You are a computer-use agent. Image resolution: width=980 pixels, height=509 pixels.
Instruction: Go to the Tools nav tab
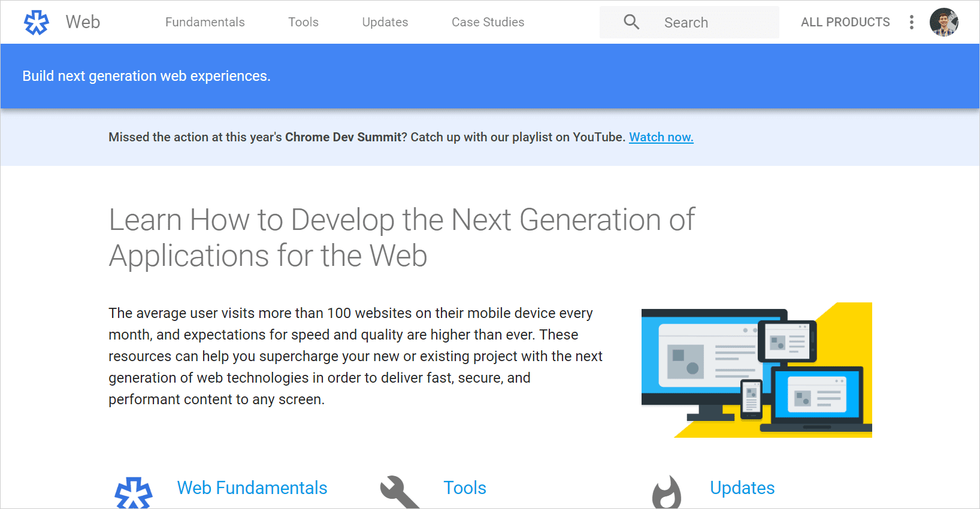coord(303,22)
